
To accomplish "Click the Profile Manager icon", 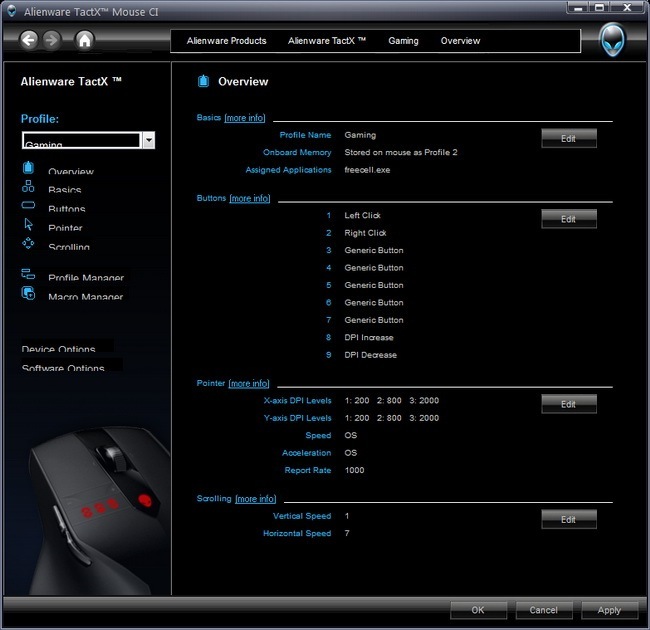I will 28,275.
